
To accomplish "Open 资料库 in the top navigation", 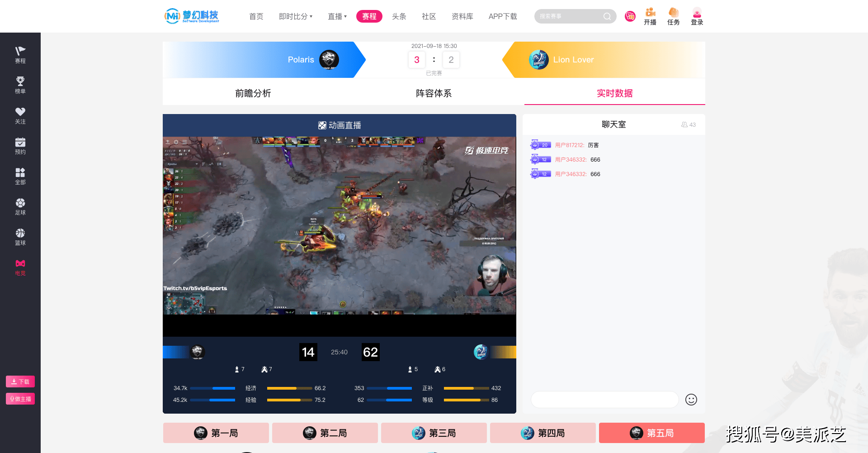I will pos(462,16).
